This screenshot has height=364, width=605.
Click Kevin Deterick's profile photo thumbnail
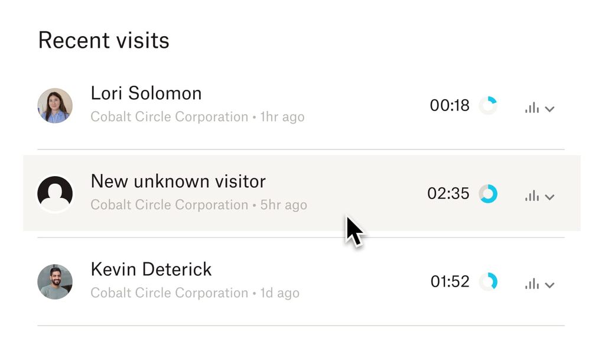click(x=55, y=281)
